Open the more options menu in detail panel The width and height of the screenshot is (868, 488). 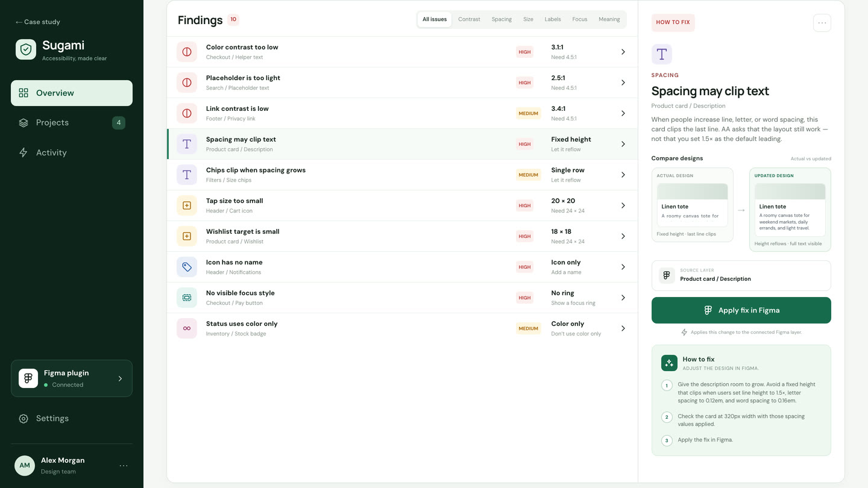tap(822, 23)
